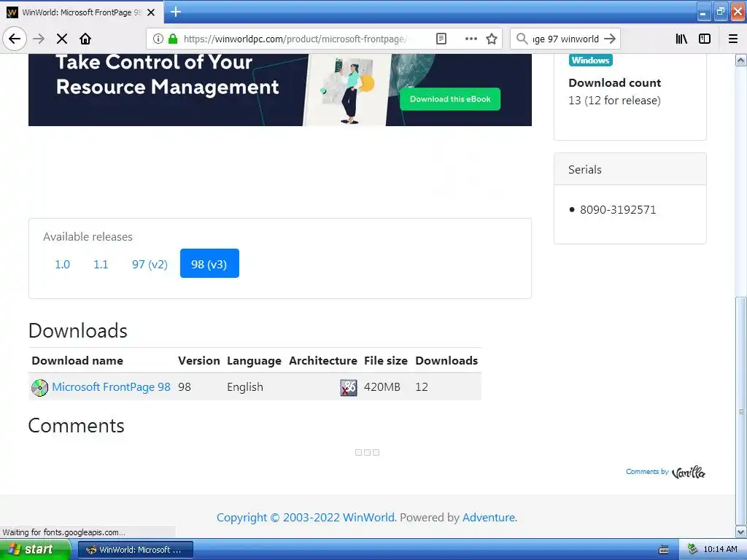
Task: Open the Microsoft FrontPage 98 download link
Action: [111, 386]
